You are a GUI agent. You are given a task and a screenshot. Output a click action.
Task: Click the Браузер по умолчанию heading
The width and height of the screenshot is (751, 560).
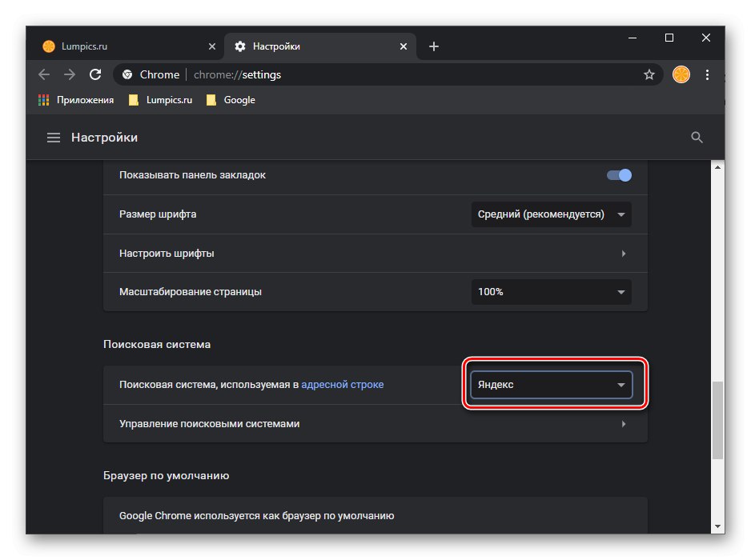[167, 476]
